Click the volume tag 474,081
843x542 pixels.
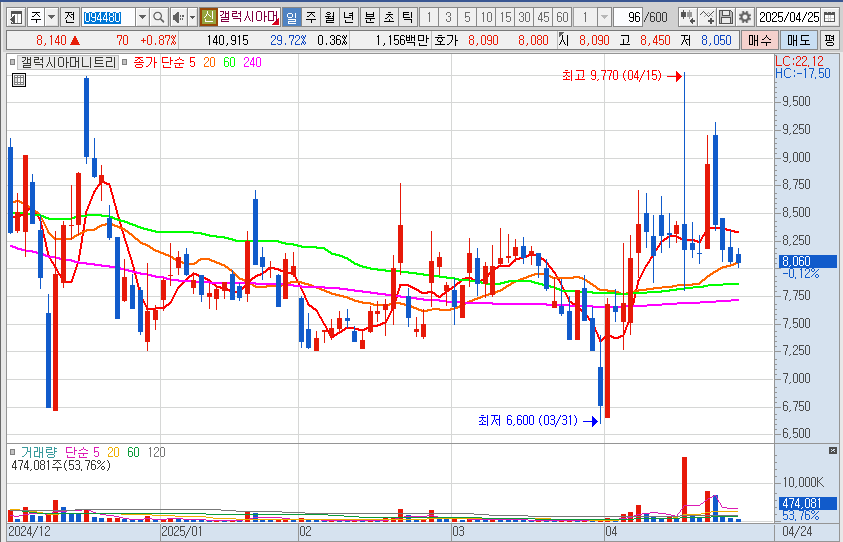click(808, 503)
